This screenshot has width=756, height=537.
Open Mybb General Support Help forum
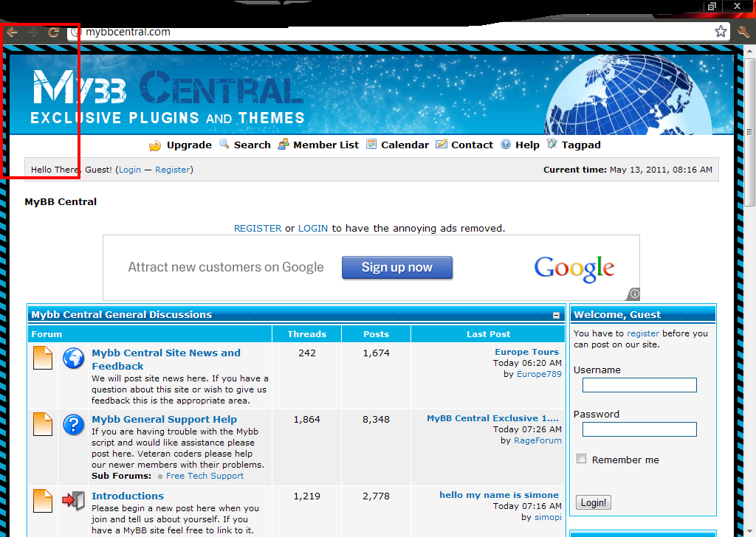point(165,420)
